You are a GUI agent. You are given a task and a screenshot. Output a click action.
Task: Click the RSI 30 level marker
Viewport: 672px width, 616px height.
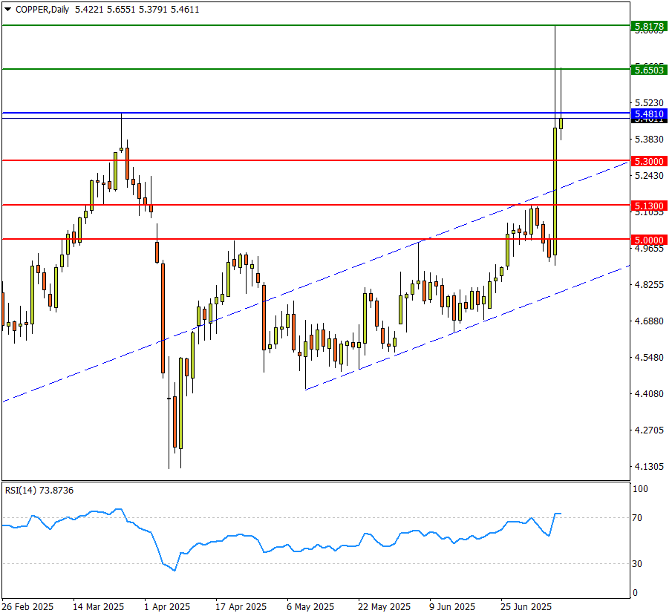[x=636, y=564]
